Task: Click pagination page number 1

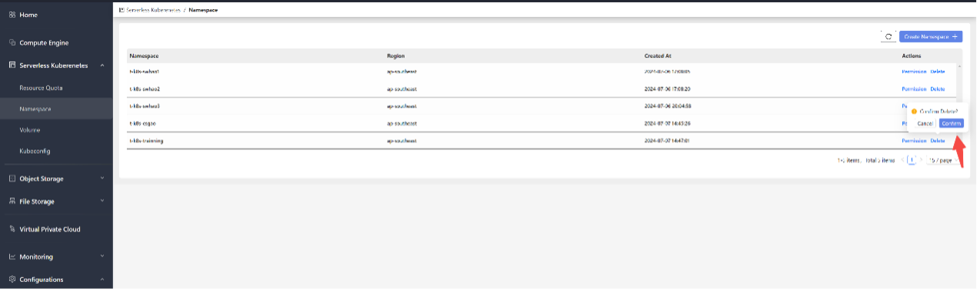Action: click(x=912, y=160)
